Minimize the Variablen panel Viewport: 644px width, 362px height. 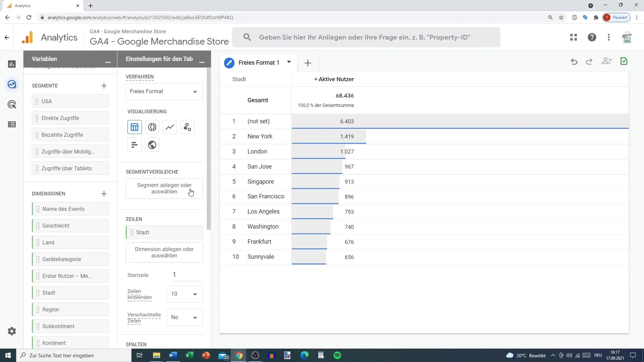(x=108, y=62)
